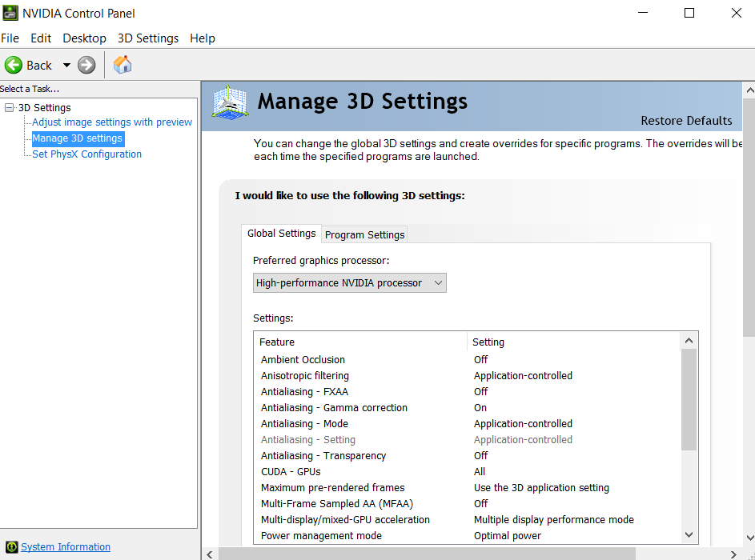Switch to the Program Settings tab
The image size is (755, 560).
tap(364, 234)
